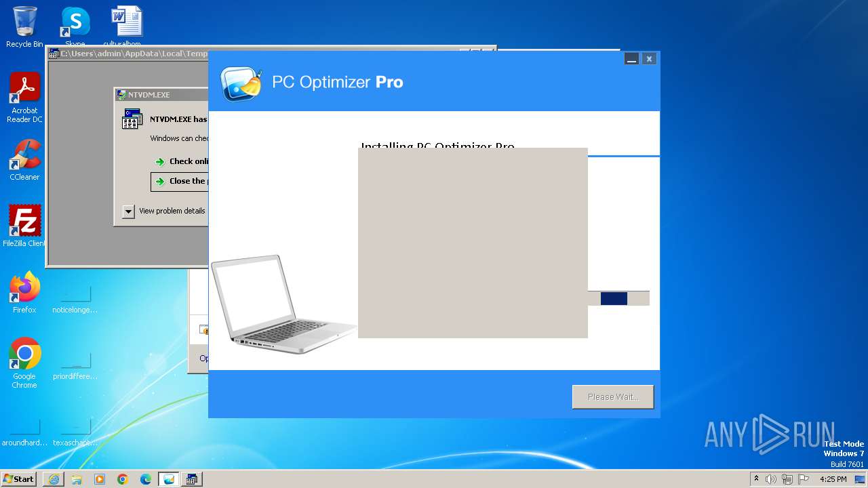Open CCleaner desktop shortcut
This screenshot has height=488, width=868.
tap(24, 160)
